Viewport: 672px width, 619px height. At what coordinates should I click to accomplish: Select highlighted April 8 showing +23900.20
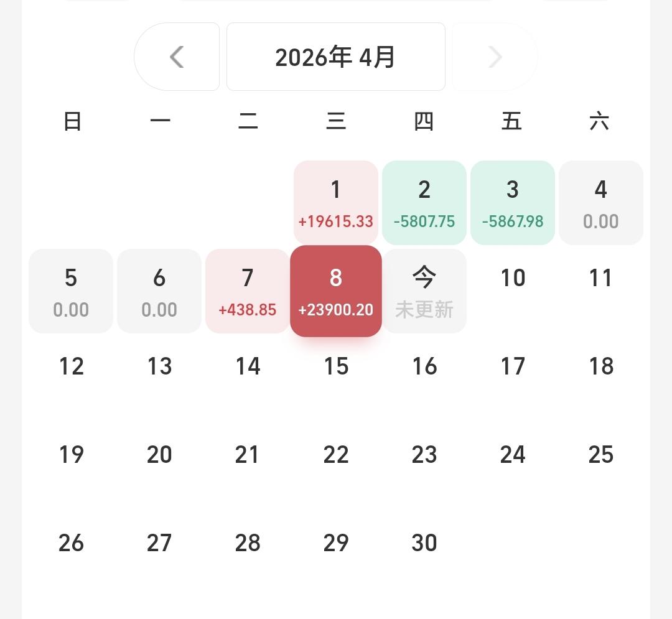pyautogui.click(x=335, y=291)
